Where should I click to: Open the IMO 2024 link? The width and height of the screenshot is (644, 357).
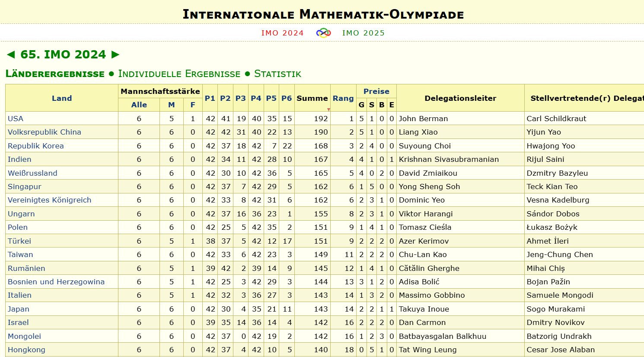click(x=282, y=33)
